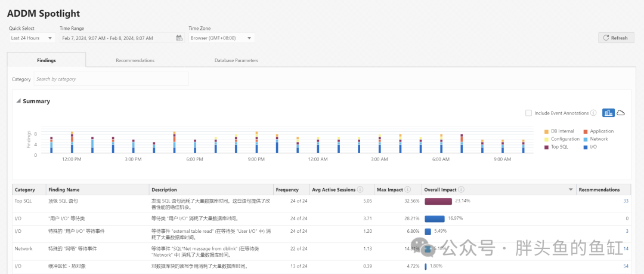Click the Frequency column header
Viewport: 644px width, 274px height.
(292, 190)
